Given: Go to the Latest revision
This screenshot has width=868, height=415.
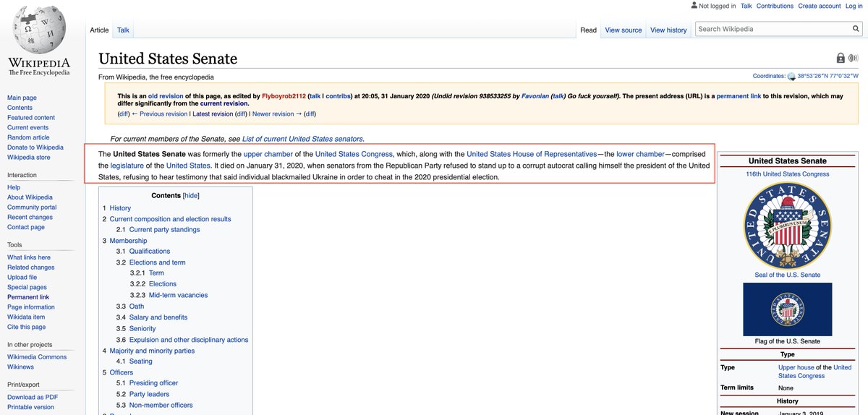Looking at the screenshot, I should click(x=212, y=114).
